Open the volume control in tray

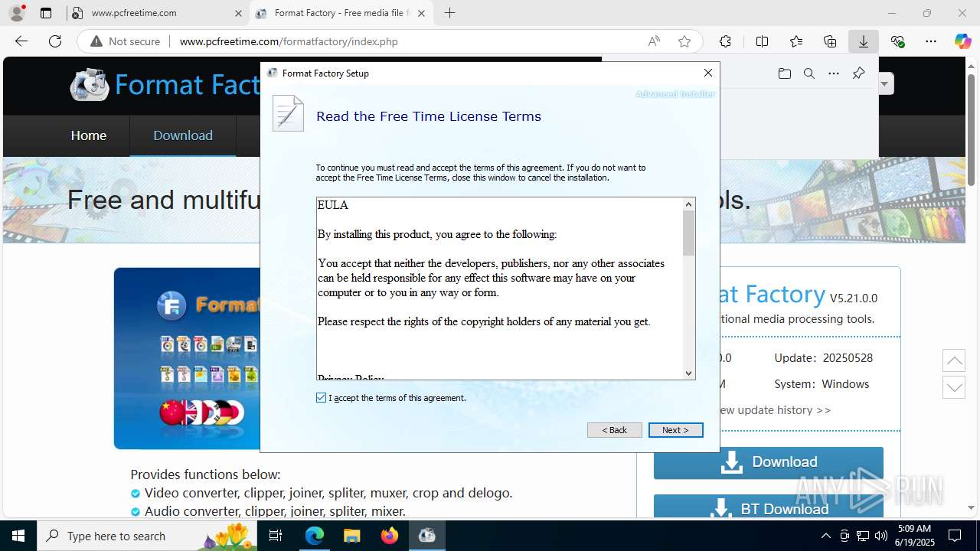pos(881,536)
